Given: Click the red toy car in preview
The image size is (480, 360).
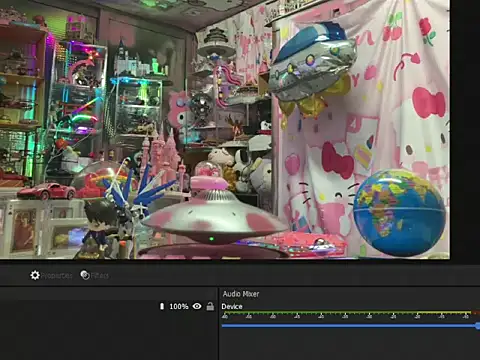Looking at the screenshot, I should [47, 191].
